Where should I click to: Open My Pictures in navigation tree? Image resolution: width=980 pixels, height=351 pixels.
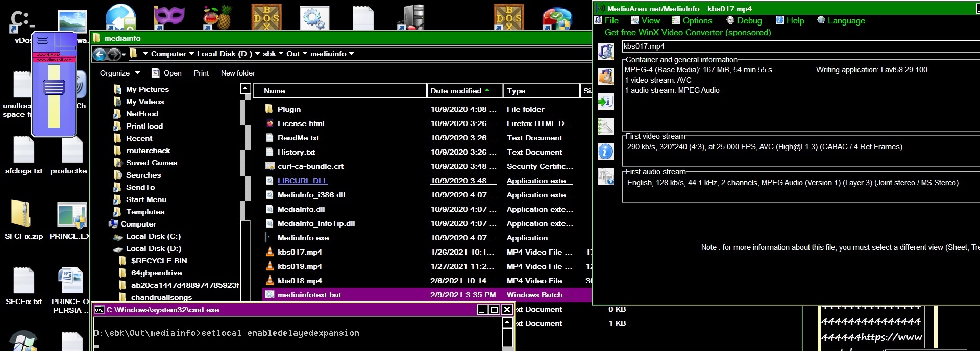tap(148, 89)
